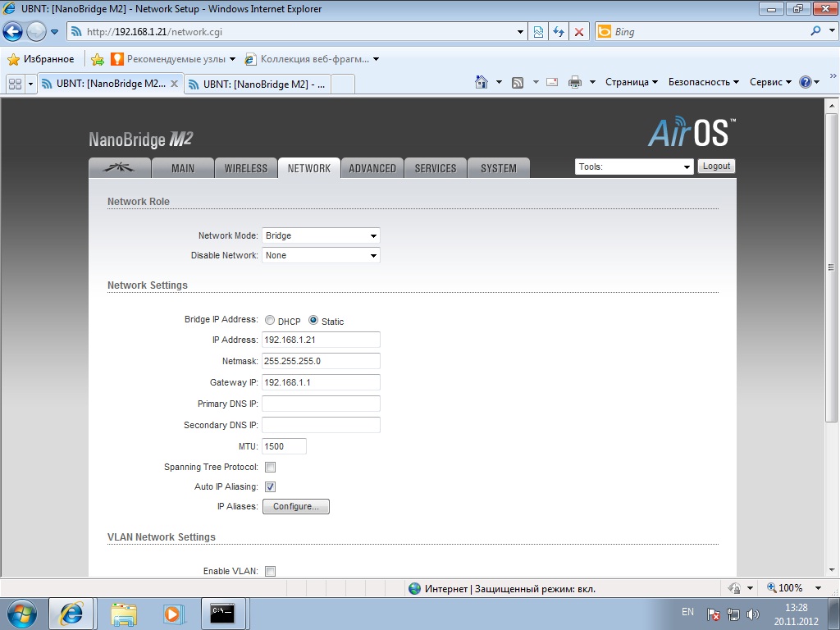Switch to the SYSTEM tab
The height and width of the screenshot is (630, 840).
(499, 168)
